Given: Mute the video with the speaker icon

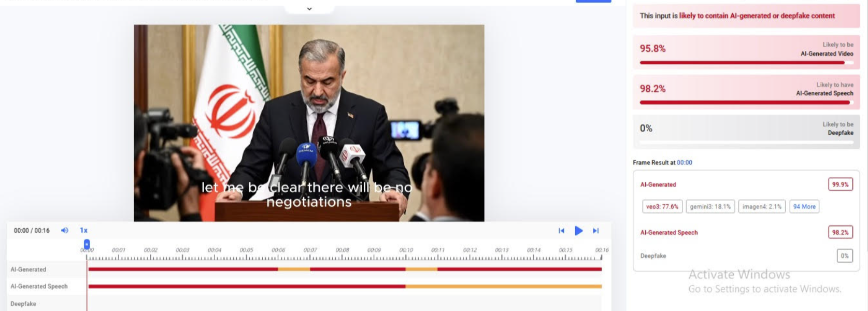Looking at the screenshot, I should point(65,230).
